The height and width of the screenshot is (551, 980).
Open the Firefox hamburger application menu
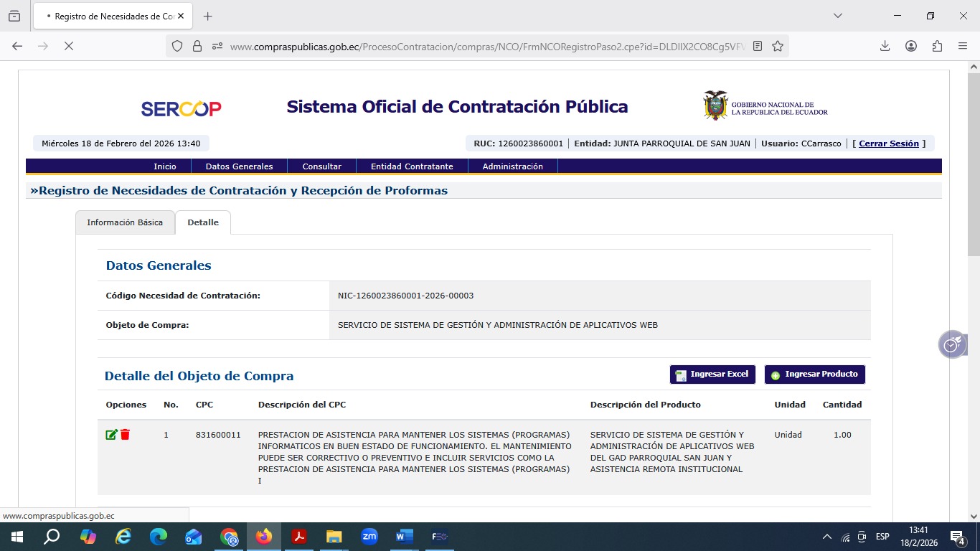[963, 46]
